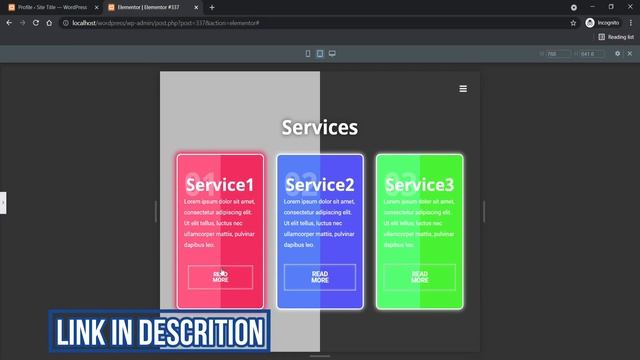View site information icon in address bar
This screenshot has width=640, height=360.
pyautogui.click(x=66, y=23)
